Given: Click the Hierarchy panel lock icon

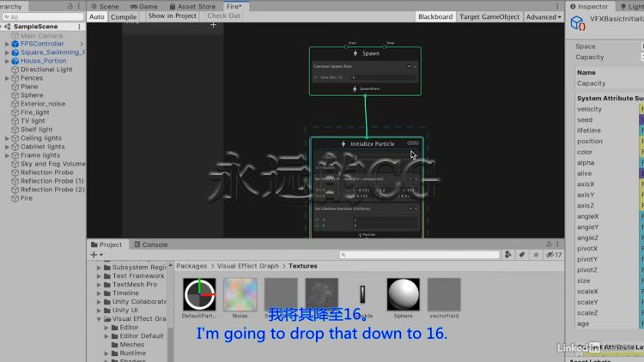Looking at the screenshot, I should 70,6.
